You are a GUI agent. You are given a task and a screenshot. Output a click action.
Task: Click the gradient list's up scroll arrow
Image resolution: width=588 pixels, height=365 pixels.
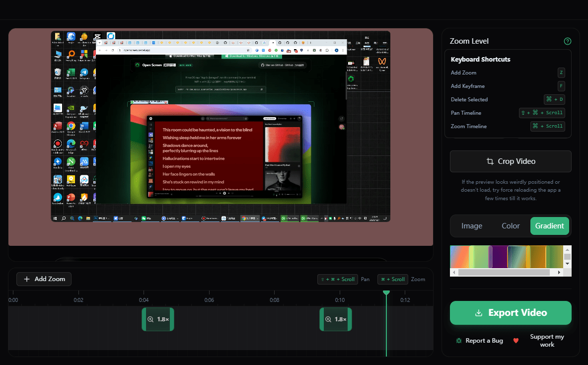pos(567,249)
